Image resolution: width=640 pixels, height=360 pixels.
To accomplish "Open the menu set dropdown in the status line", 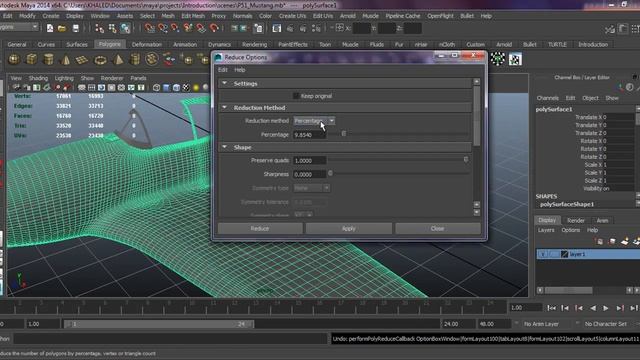I will click(x=19, y=27).
